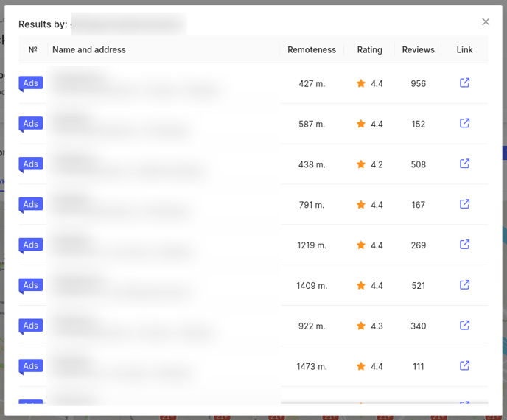Click the Ads badge in 1473 m. row
This screenshot has height=420, width=507.
(x=31, y=366)
